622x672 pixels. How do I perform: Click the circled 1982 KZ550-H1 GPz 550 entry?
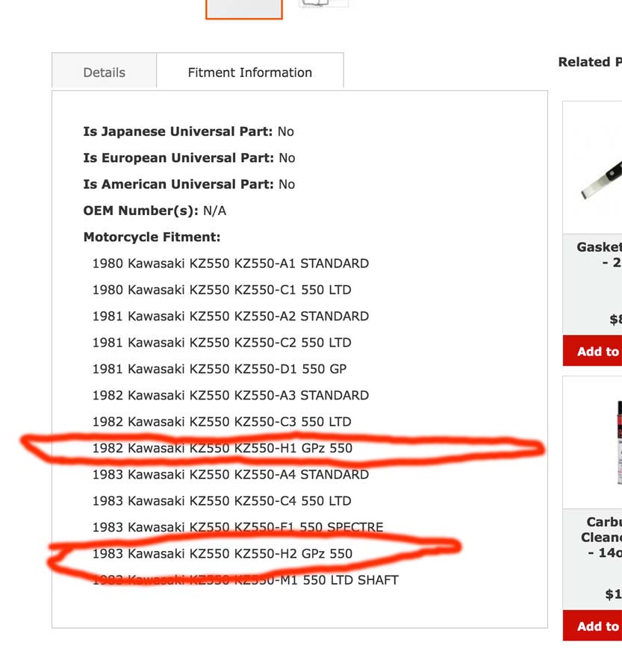222,448
